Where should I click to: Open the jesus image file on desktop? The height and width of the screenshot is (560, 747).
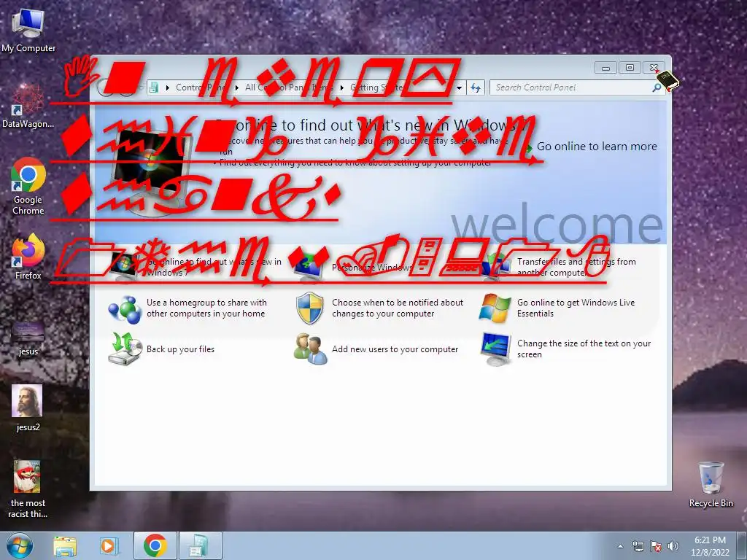pos(28,338)
